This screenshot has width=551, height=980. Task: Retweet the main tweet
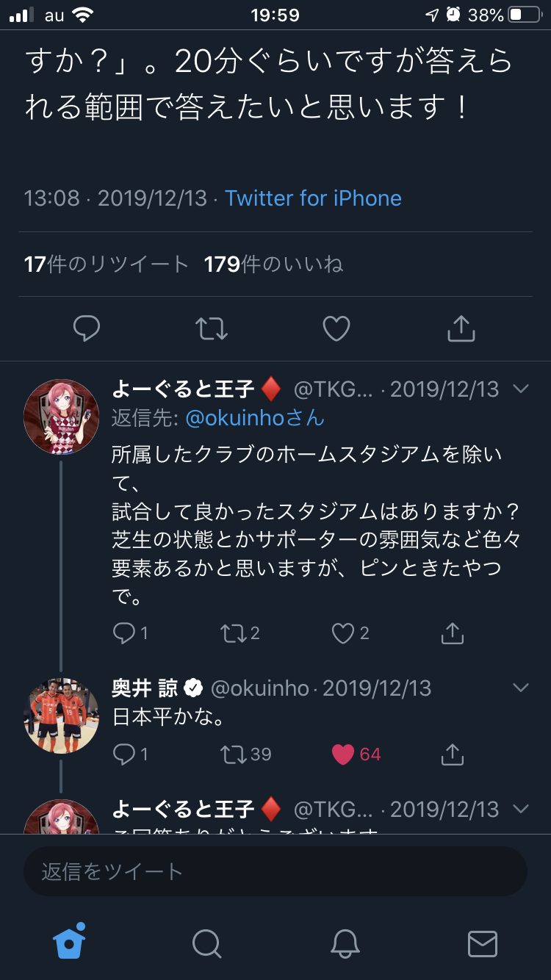coord(212,328)
